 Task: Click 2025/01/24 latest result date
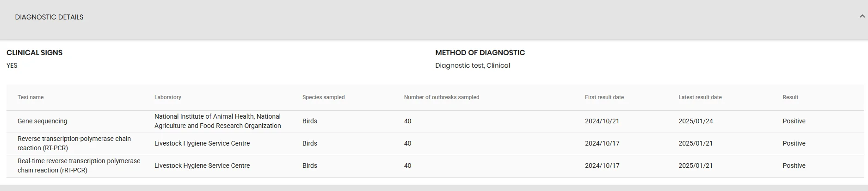696,121
